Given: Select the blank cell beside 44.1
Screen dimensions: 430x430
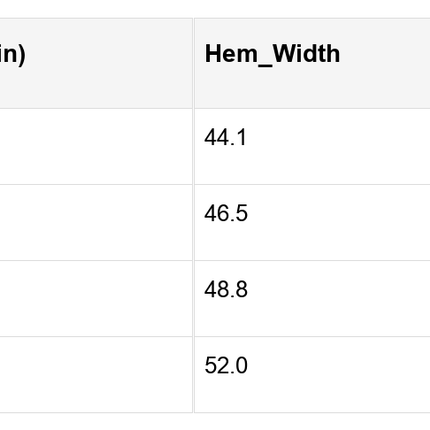Looking at the screenshot, I should (96, 146).
